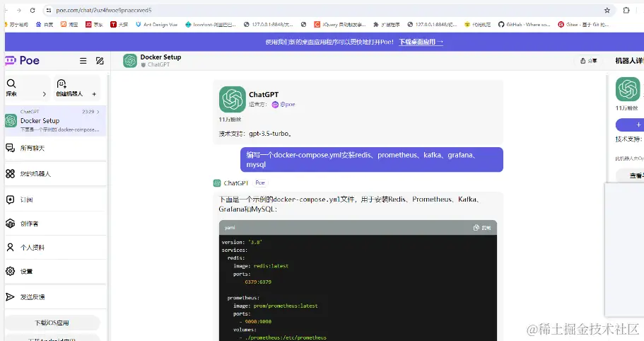This screenshot has width=644, height=341.
Task: Click the 探索 search magnifier icon
Action: 11,83
